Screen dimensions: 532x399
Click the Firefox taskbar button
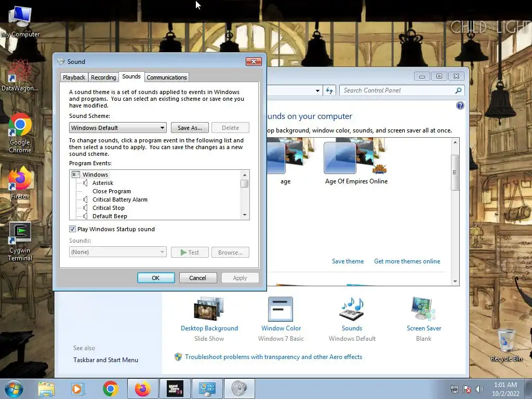[143, 389]
